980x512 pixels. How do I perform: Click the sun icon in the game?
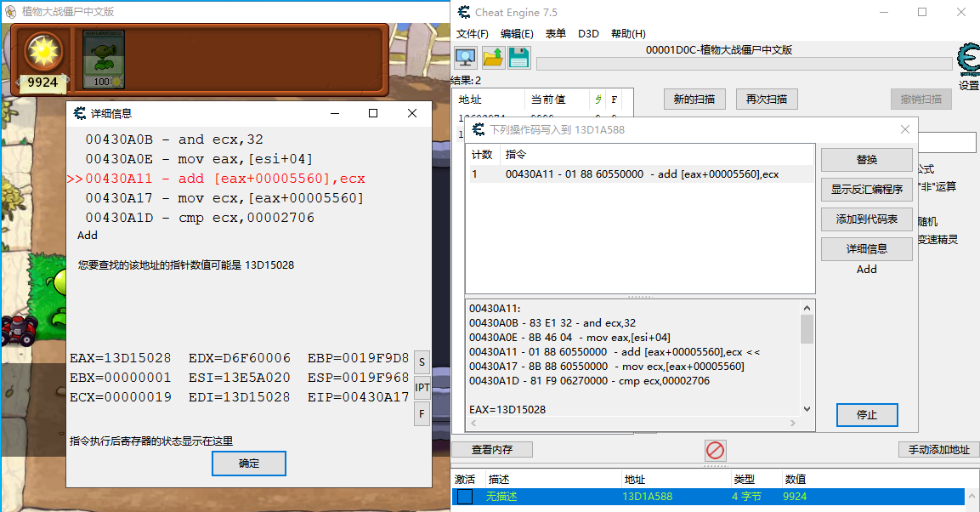click(x=43, y=51)
